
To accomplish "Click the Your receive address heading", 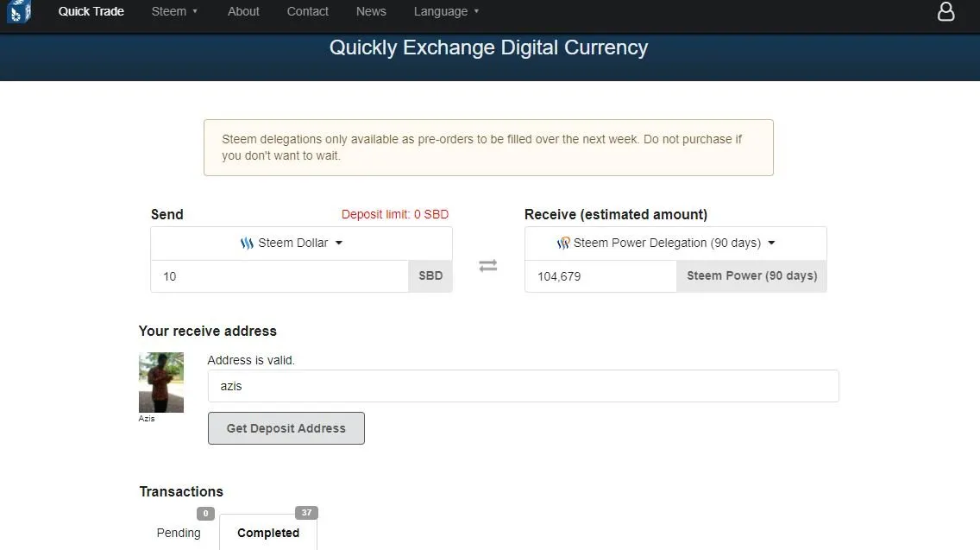I will (x=208, y=331).
